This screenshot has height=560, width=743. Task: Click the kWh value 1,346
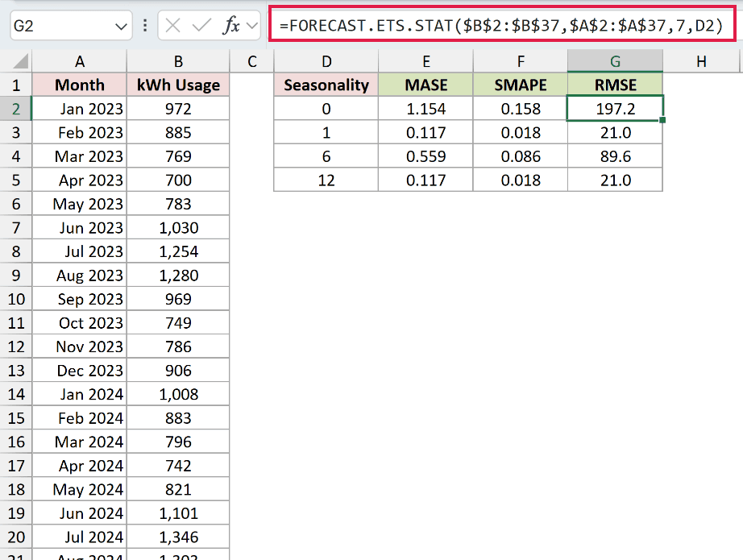coord(178,537)
